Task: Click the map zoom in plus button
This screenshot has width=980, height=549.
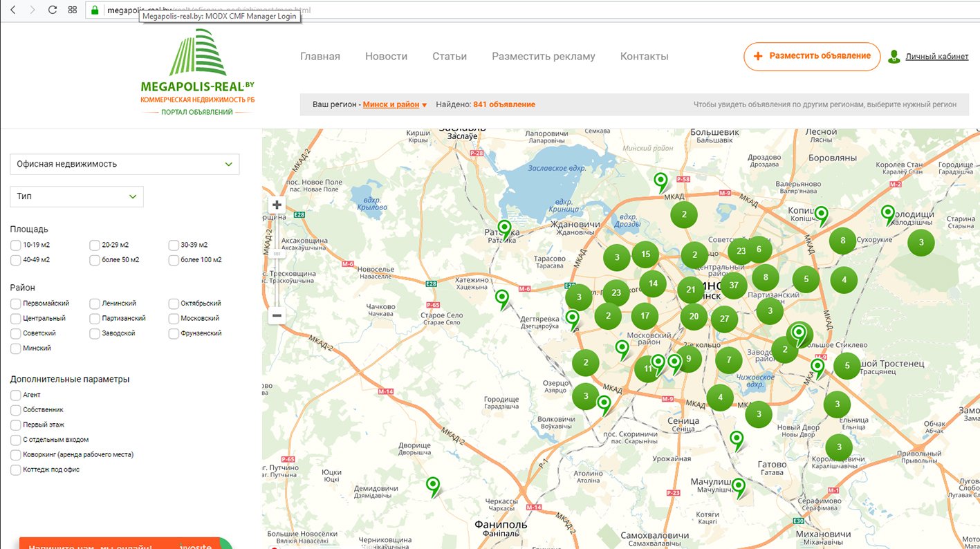Action: [277, 205]
